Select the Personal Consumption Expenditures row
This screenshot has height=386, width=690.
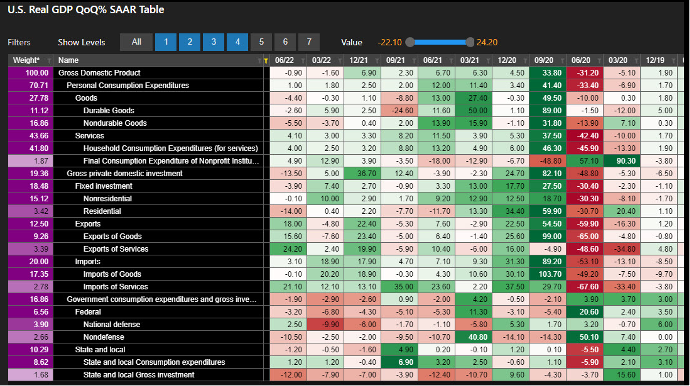pyautogui.click(x=128, y=85)
